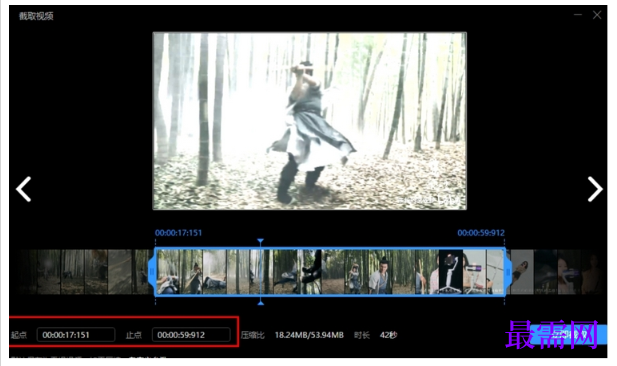Close the 截取视频 window
Viewport: 617px width, 366px height.
[597, 15]
